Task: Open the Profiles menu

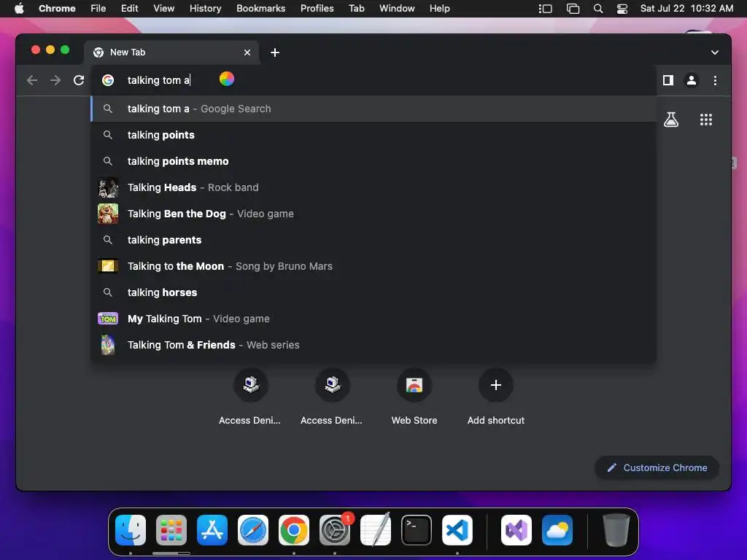Action: tap(317, 8)
